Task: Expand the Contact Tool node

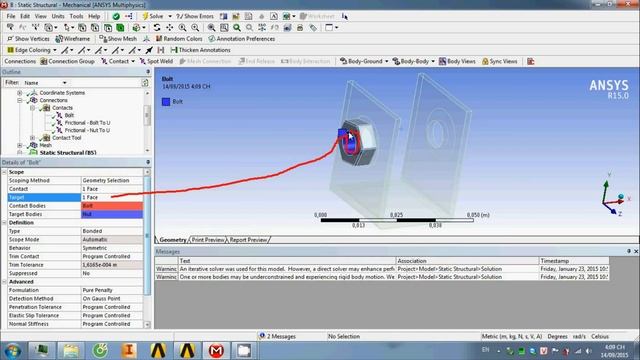Action: tap(33, 138)
